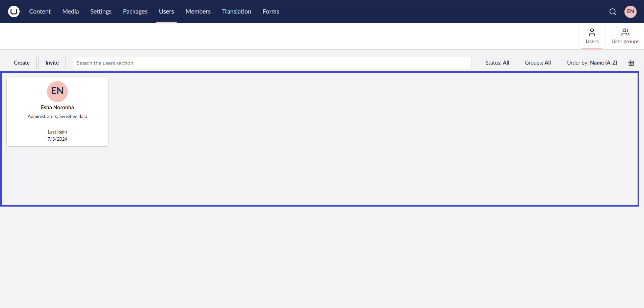Viewport: 644px width, 308px height.
Task: Switch to grid/list layout view icon
Action: click(x=631, y=63)
